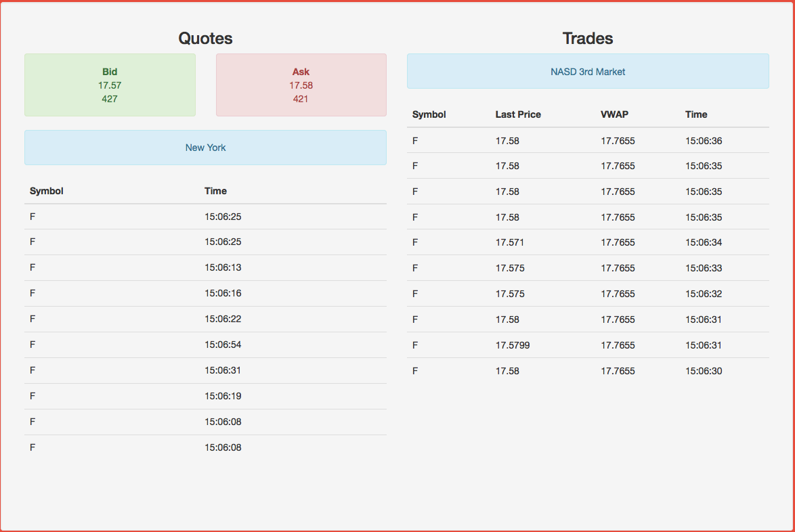Click symbol F in trade row 15:06:30
This screenshot has height=532, width=795.
(x=415, y=371)
